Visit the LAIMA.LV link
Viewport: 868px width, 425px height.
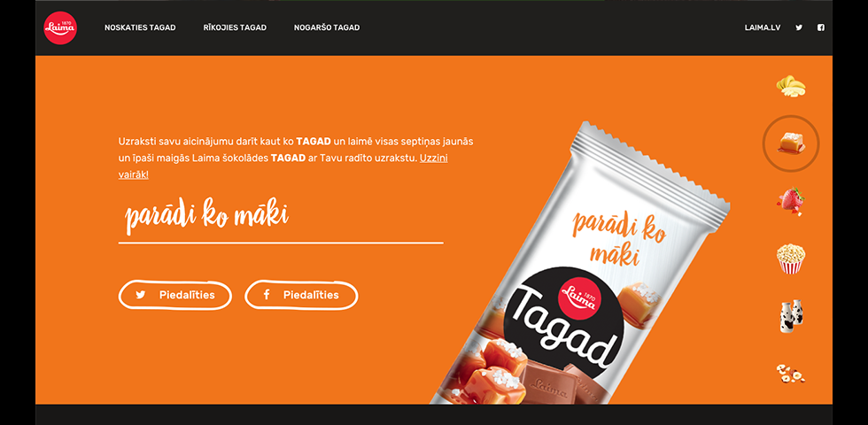(x=763, y=27)
